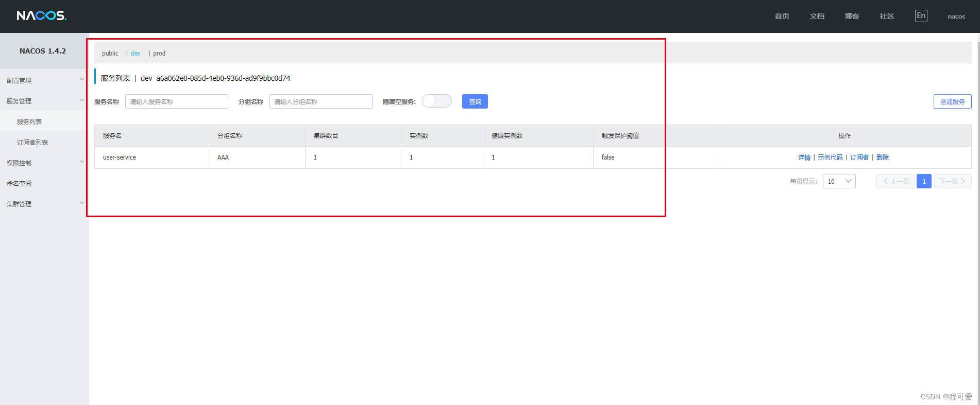
Task: Open 命名空间 in the sidebar
Action: coord(44,183)
